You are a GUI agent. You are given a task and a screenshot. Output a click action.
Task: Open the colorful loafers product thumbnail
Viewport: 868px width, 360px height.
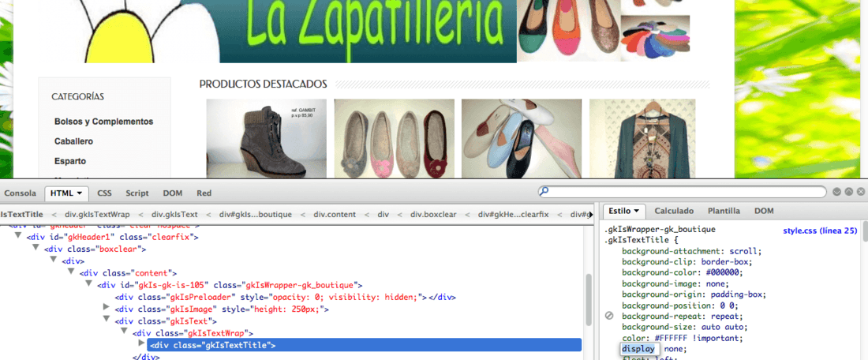pyautogui.click(x=522, y=138)
